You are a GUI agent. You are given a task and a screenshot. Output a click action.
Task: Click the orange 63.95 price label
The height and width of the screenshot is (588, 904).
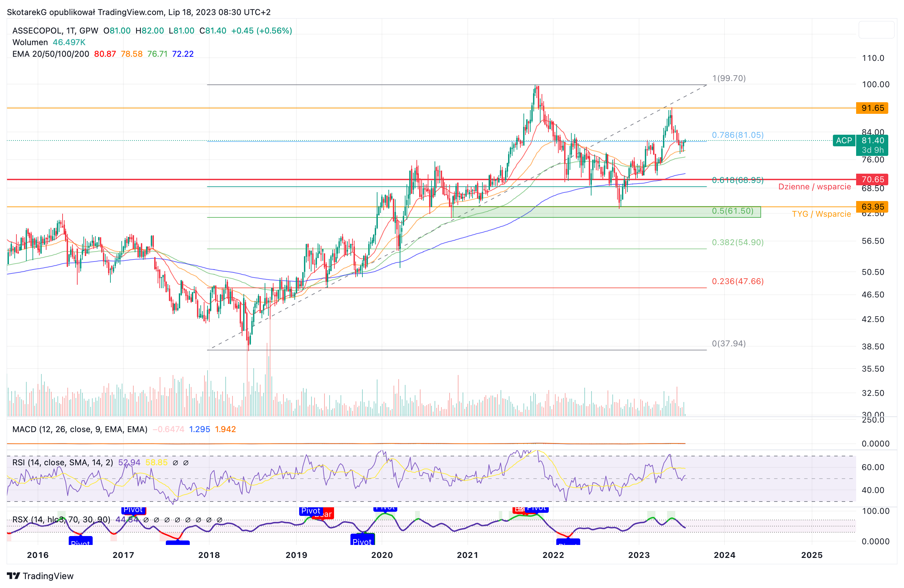[872, 206]
